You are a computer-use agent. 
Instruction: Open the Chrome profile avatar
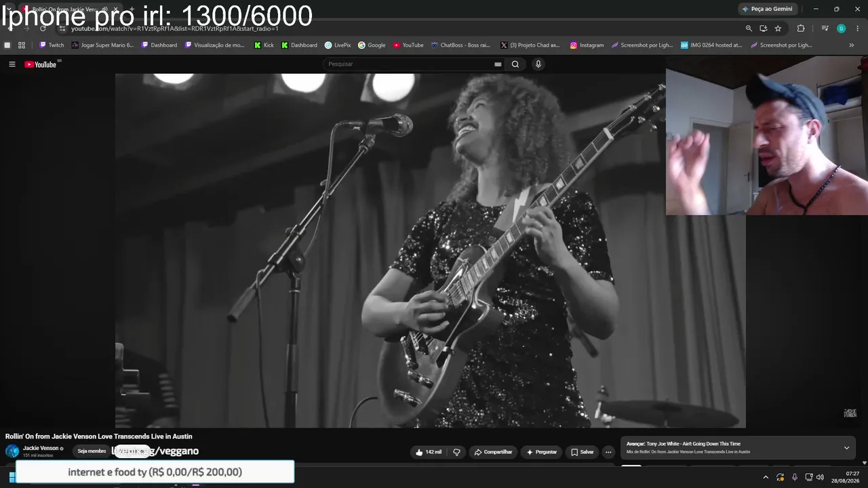(841, 28)
